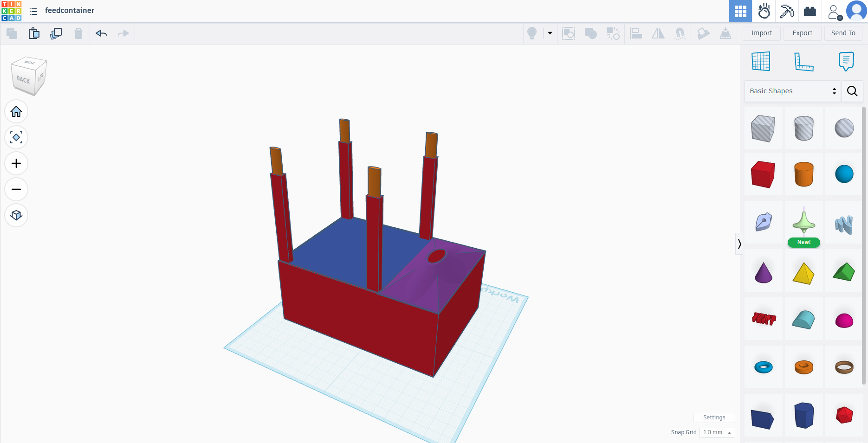The width and height of the screenshot is (868, 443).
Task: Zoom out with the minus icon
Action: [16, 190]
